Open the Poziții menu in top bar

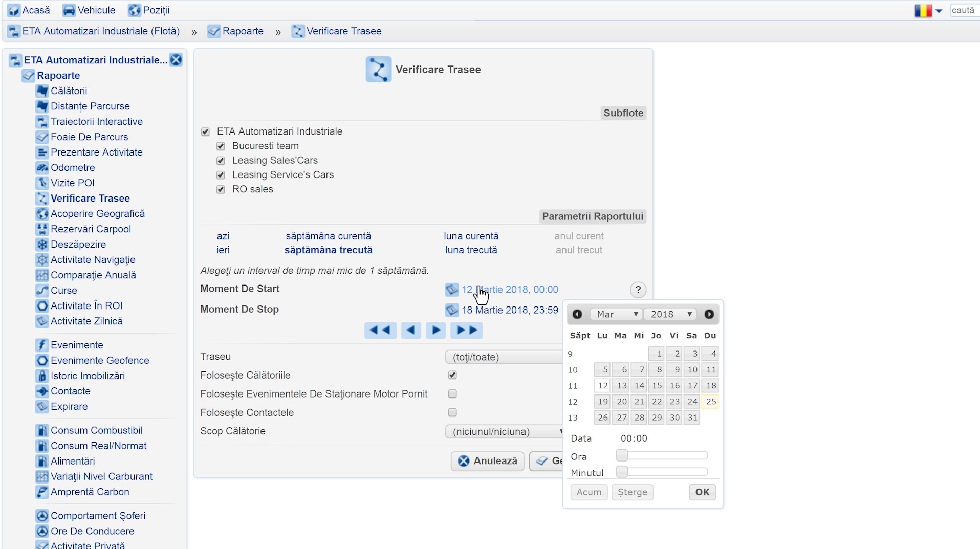pos(149,10)
